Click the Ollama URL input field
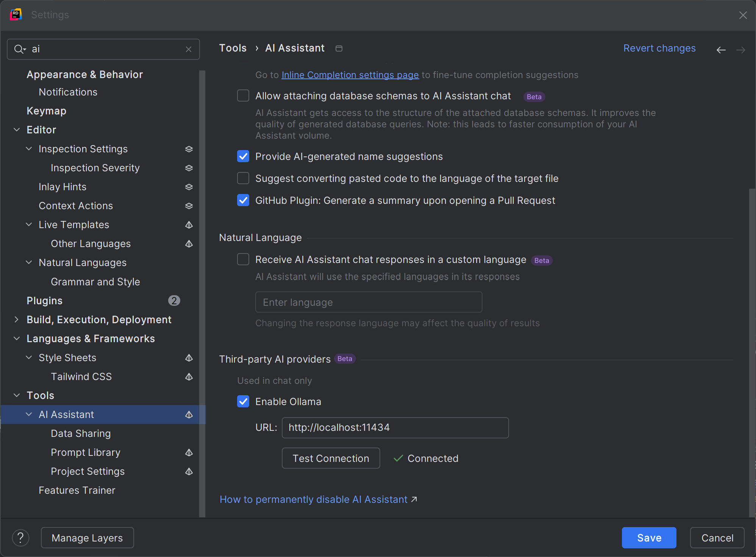Viewport: 756px width, 557px height. click(x=395, y=427)
